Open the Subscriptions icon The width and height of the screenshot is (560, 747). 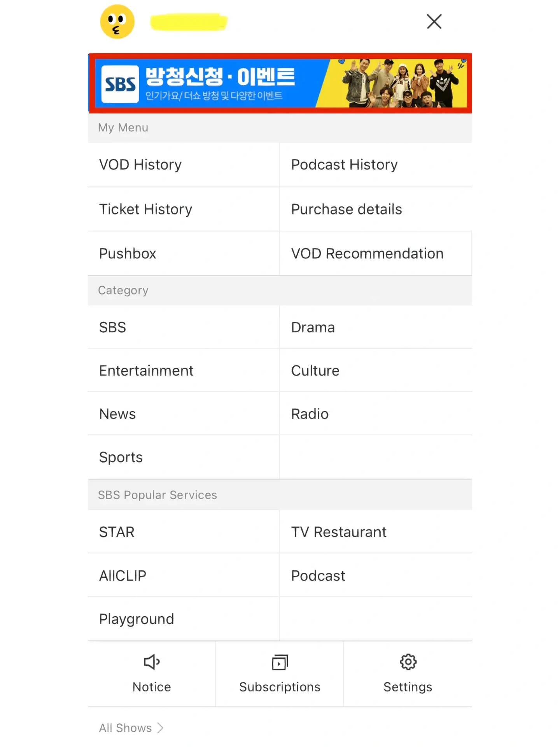(x=280, y=662)
